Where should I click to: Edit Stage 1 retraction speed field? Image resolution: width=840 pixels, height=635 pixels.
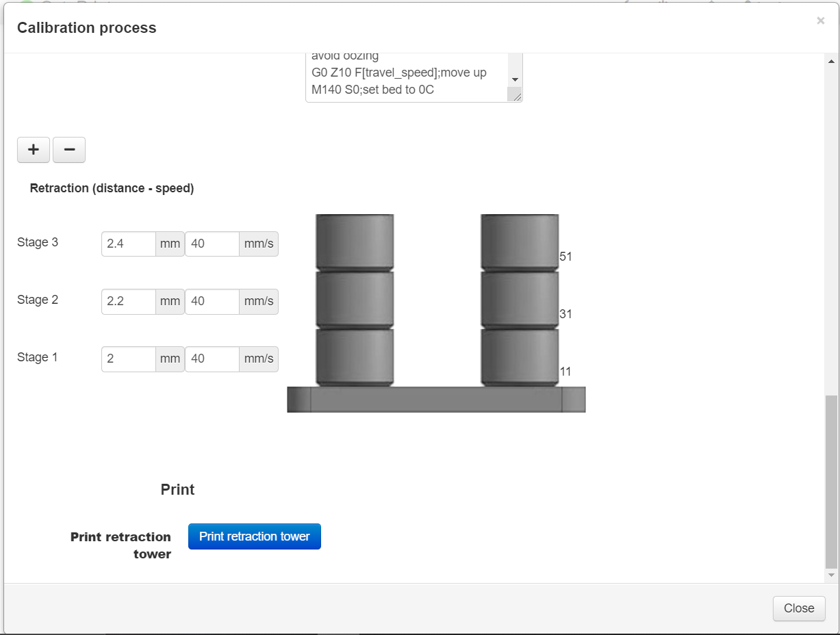(212, 359)
